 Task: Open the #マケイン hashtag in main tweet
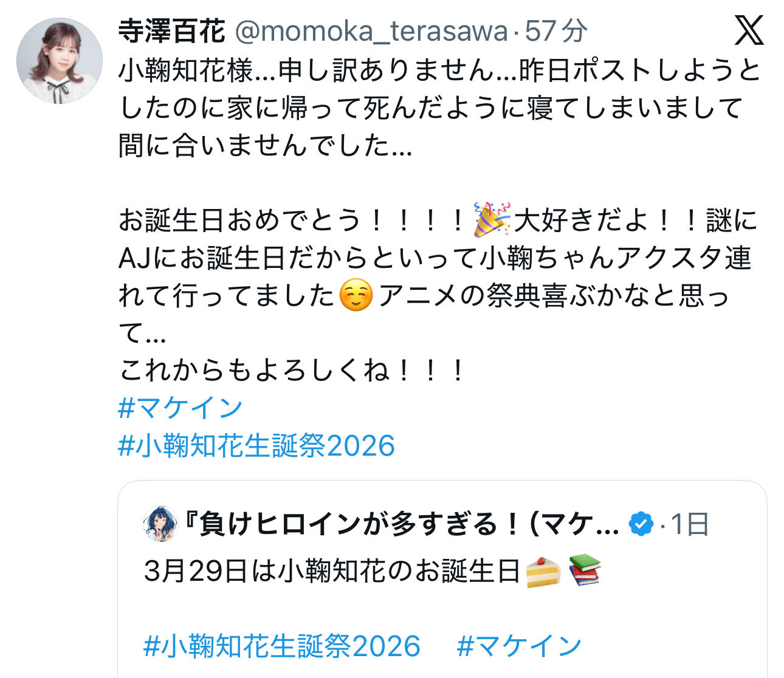181,408
